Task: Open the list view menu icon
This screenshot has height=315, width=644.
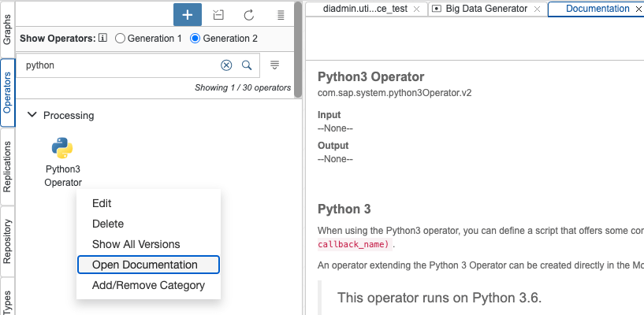Action: click(x=281, y=15)
